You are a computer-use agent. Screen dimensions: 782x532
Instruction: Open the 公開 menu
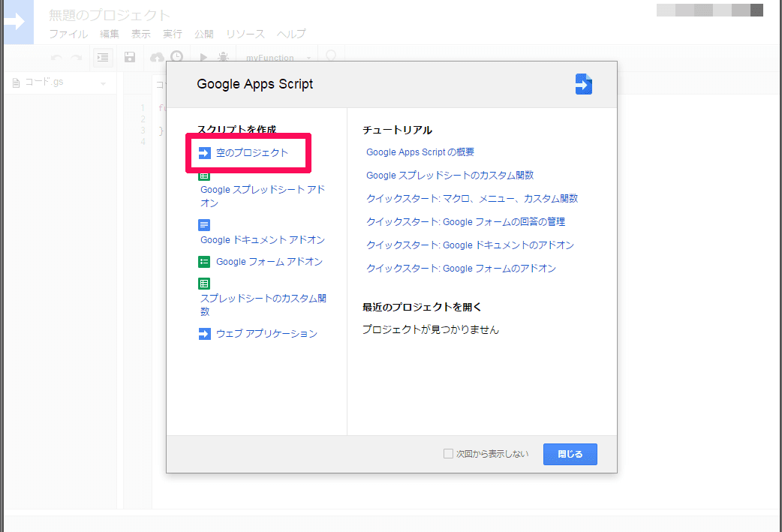point(204,34)
